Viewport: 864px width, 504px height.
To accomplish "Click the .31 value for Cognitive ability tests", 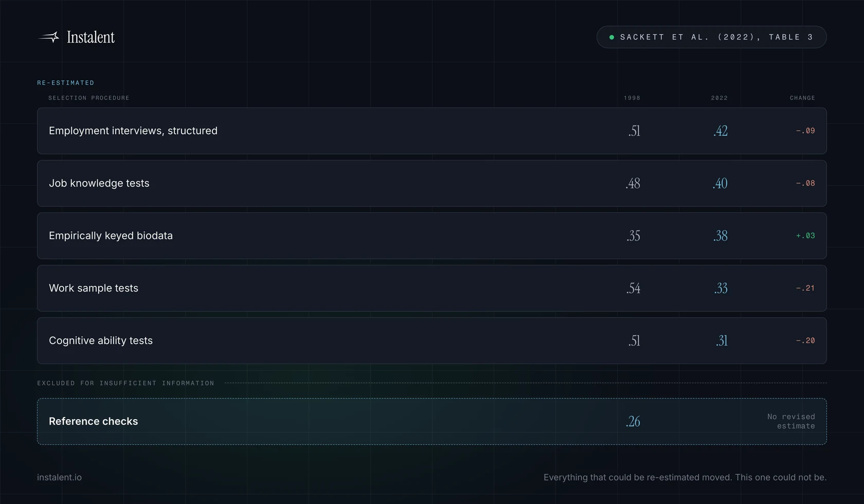I will [x=722, y=341].
